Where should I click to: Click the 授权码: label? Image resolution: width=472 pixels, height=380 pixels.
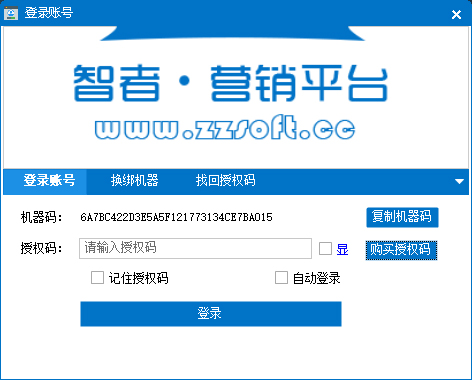[41, 248]
